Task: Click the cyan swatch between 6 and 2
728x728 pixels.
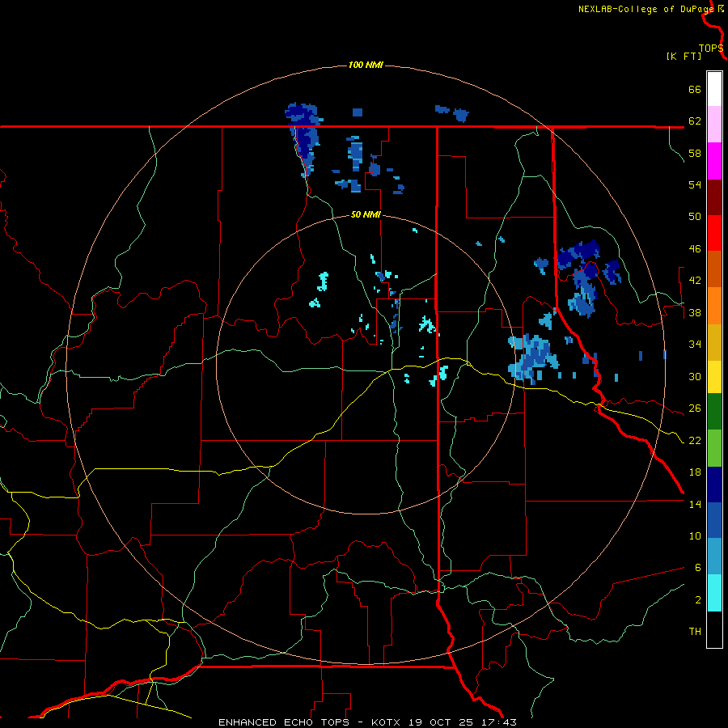Action: tap(714, 593)
